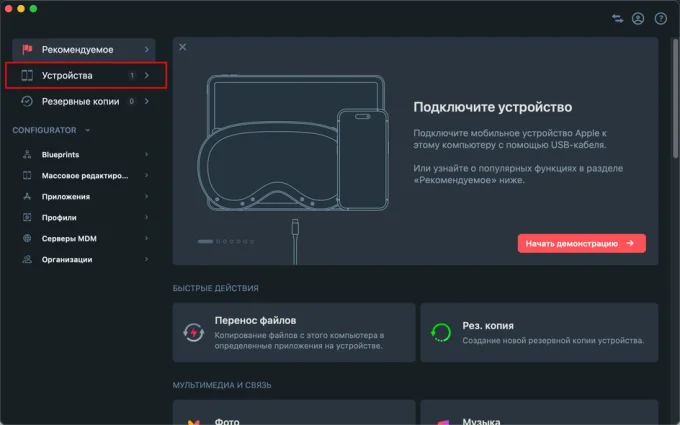
Task: Open Массовое редактирование in the Configurator list
Action: [84, 175]
